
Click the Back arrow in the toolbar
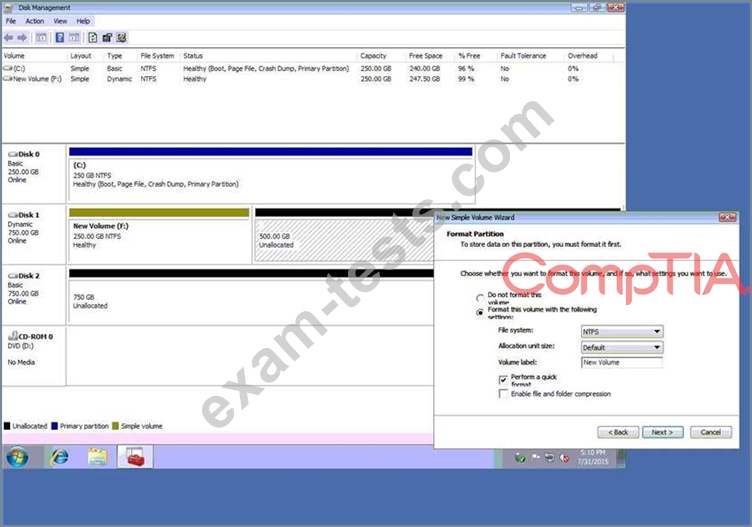(x=9, y=37)
